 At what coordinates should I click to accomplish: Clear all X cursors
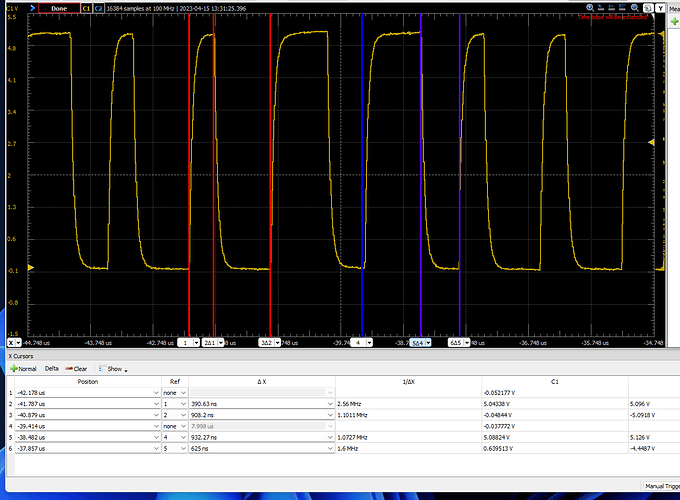click(76, 369)
